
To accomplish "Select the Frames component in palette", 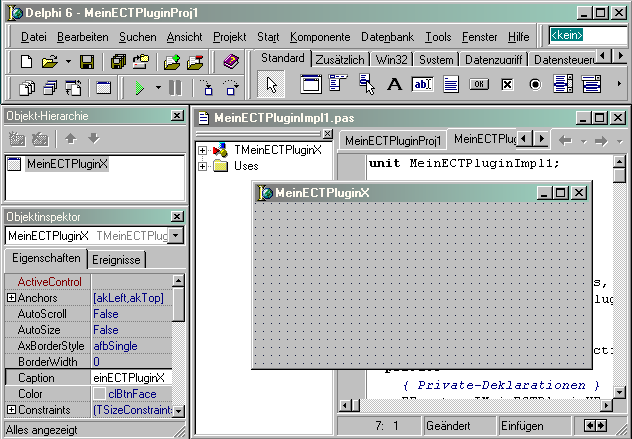I will click(311, 84).
